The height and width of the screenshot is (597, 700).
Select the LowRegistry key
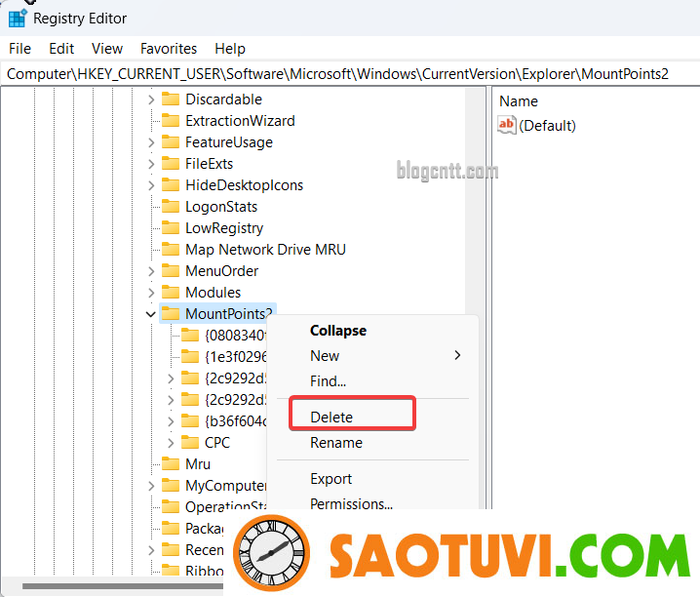[x=224, y=228]
